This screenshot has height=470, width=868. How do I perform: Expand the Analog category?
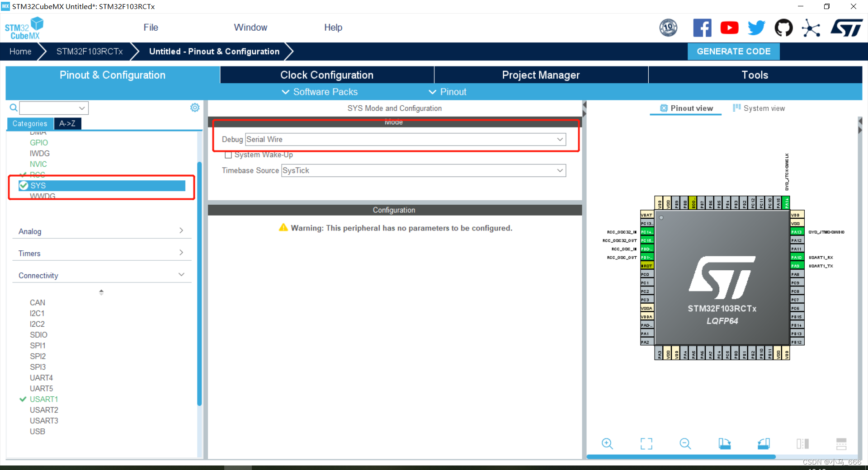(x=101, y=231)
